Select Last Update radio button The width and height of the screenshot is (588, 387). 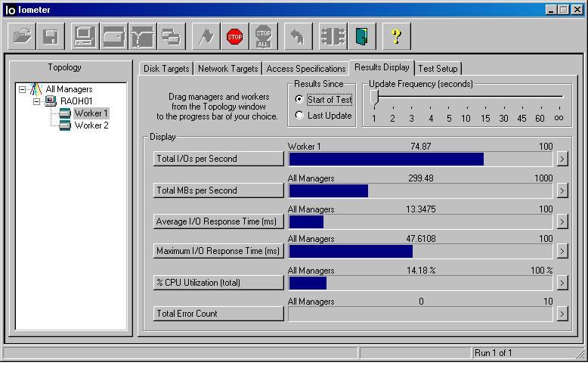299,115
